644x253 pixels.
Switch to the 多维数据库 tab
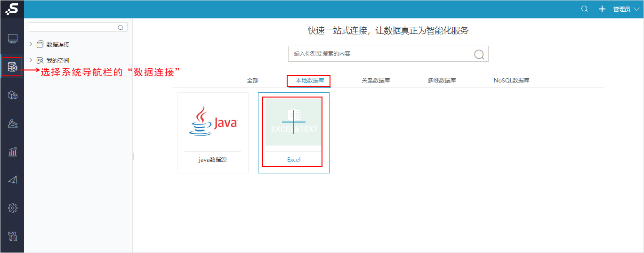(442, 81)
